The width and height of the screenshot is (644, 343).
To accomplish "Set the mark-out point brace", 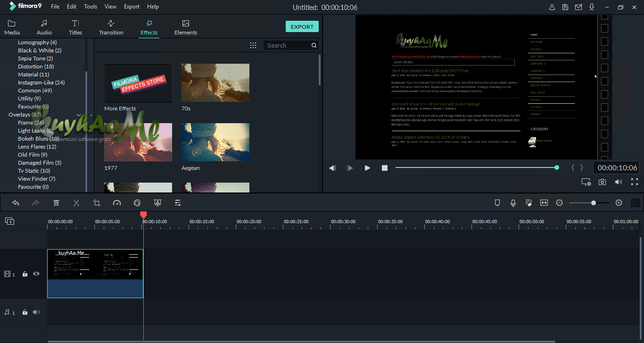I will click(582, 167).
